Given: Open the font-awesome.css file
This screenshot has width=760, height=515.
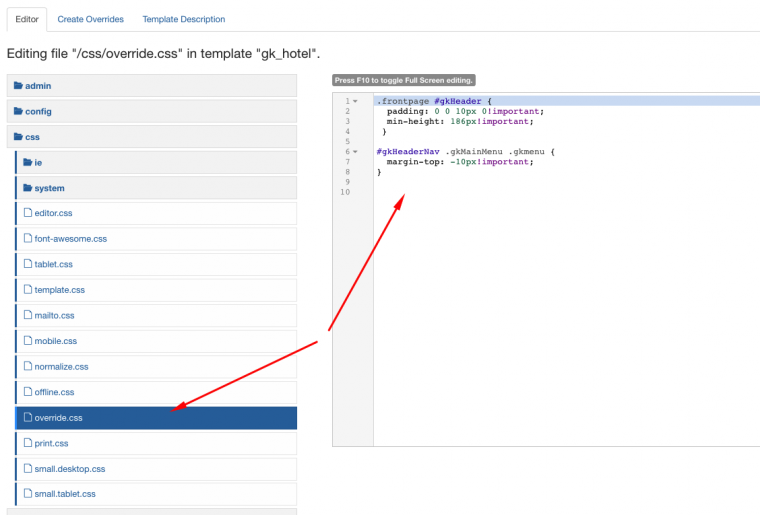Looking at the screenshot, I should click(70, 239).
